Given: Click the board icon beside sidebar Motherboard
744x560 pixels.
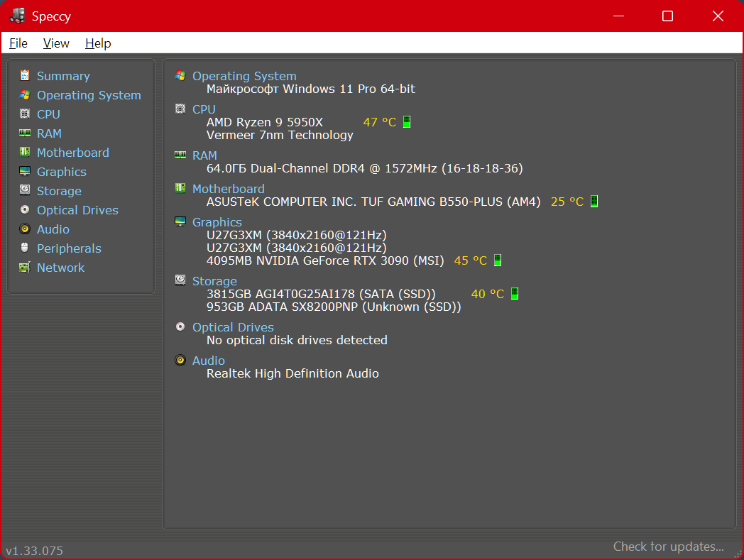Looking at the screenshot, I should click(x=25, y=152).
